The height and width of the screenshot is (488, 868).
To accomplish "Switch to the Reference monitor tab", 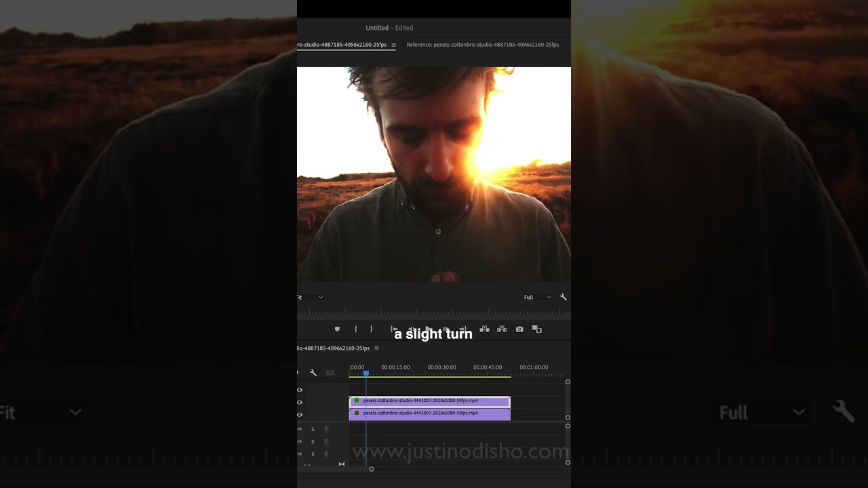I will click(483, 45).
